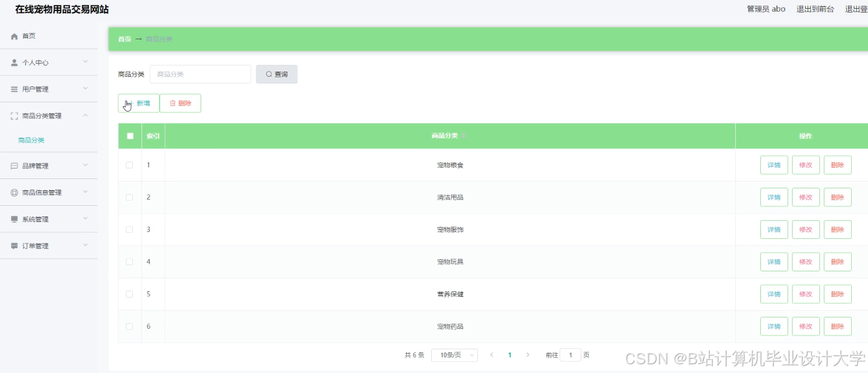Click the home icon beside 首页
The height and width of the screenshot is (373, 868).
[x=14, y=36]
